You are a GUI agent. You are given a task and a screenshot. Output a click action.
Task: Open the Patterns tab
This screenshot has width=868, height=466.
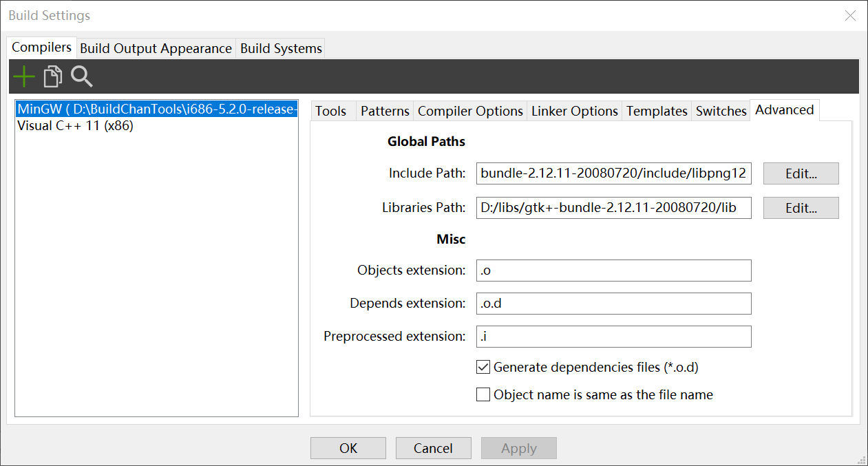pyautogui.click(x=385, y=111)
